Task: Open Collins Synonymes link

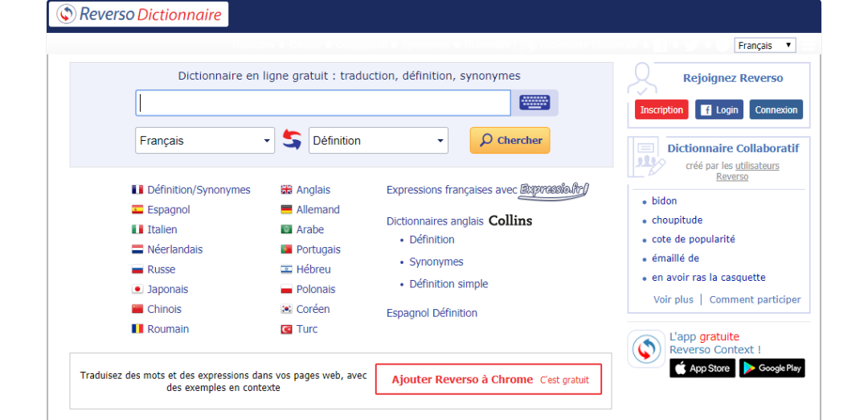Action: 436,262
